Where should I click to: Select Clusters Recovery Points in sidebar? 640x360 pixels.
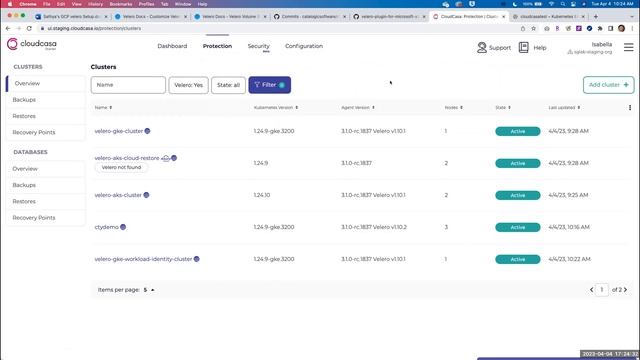[46, 132]
